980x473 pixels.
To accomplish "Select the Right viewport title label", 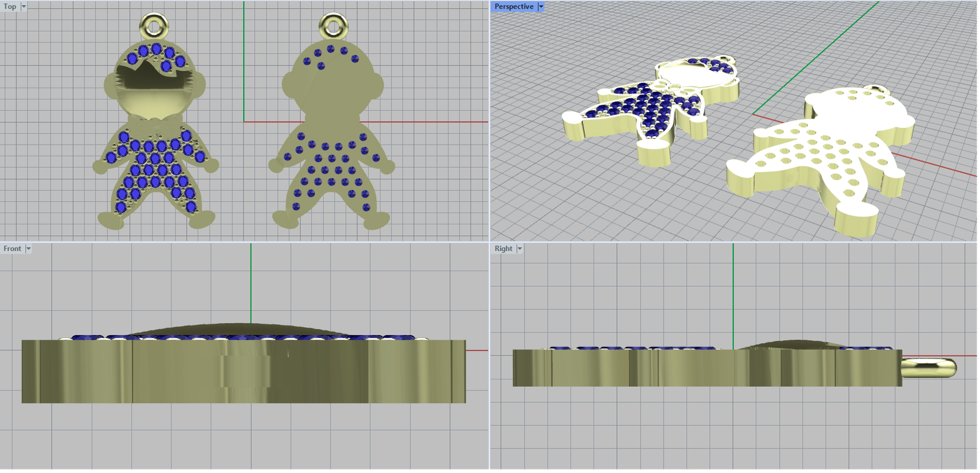I will click(503, 249).
